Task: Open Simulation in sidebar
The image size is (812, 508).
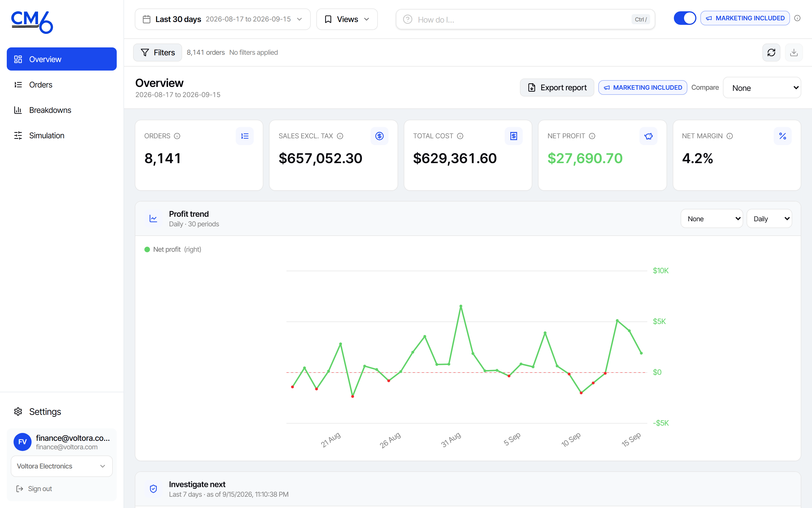Action: pyautogui.click(x=62, y=135)
